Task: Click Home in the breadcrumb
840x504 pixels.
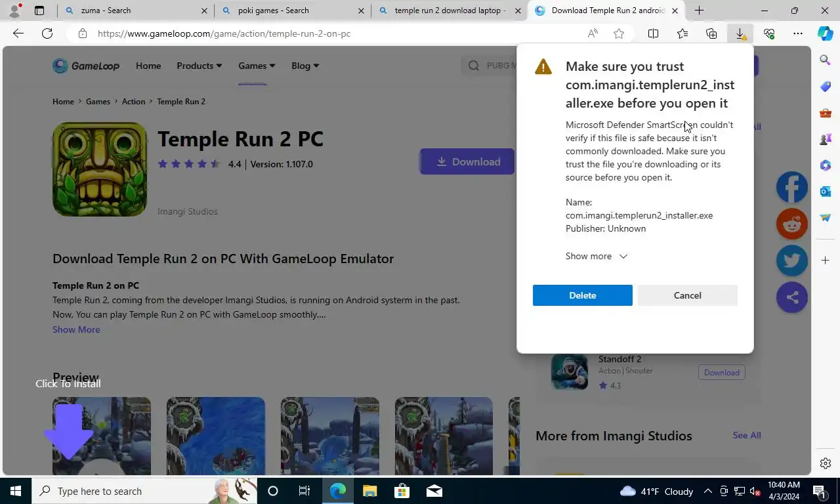Action: [x=63, y=101]
